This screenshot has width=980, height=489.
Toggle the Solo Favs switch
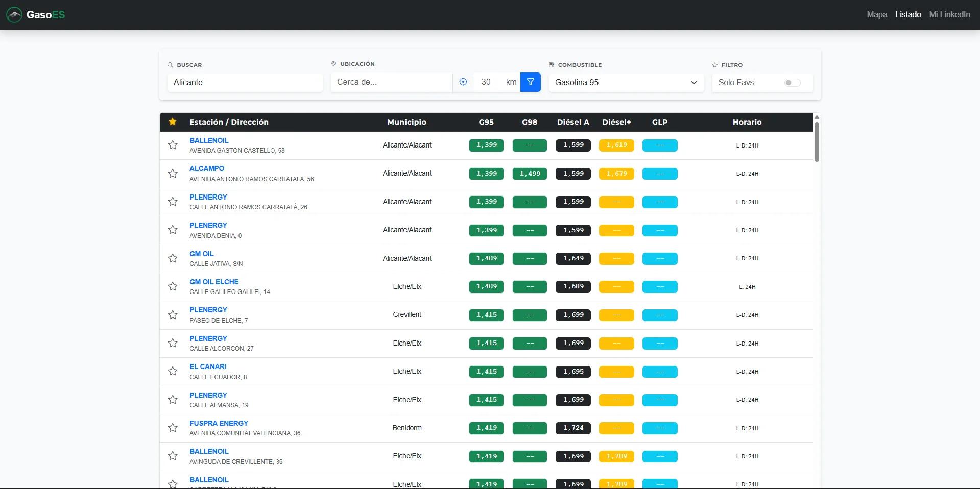tap(793, 83)
